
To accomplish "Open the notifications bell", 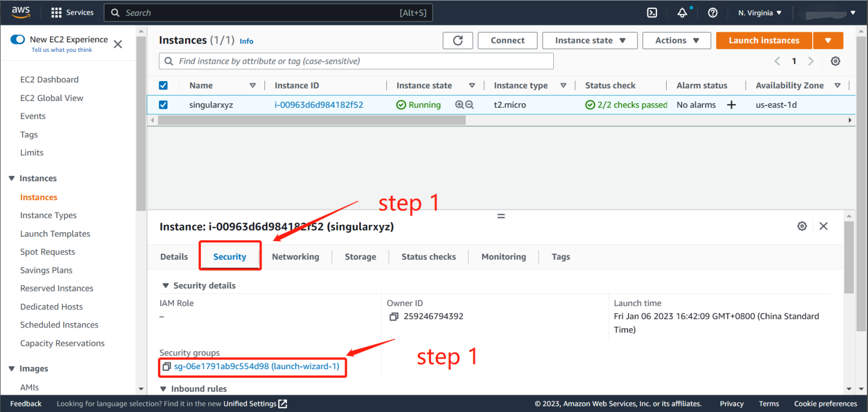I will 682,13.
